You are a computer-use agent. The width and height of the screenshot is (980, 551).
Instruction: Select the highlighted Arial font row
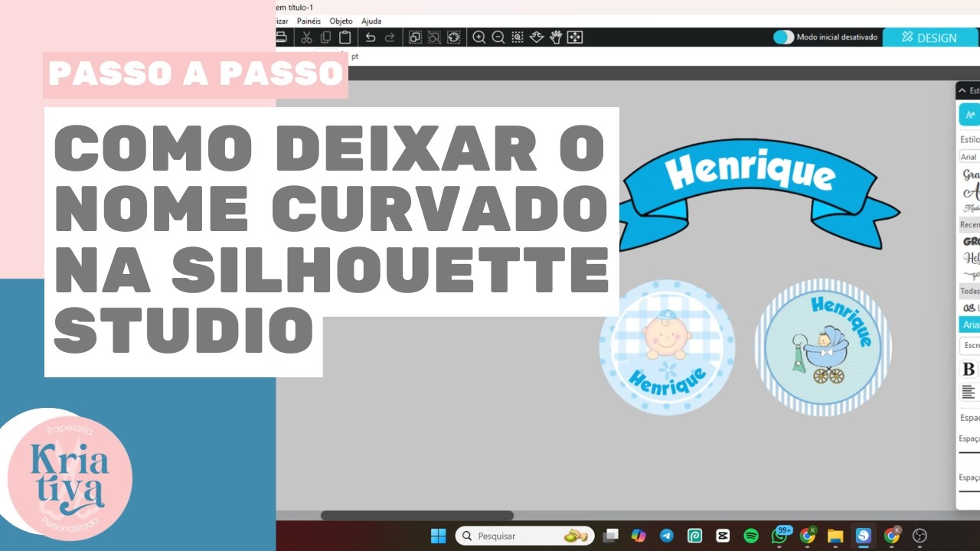tap(969, 324)
